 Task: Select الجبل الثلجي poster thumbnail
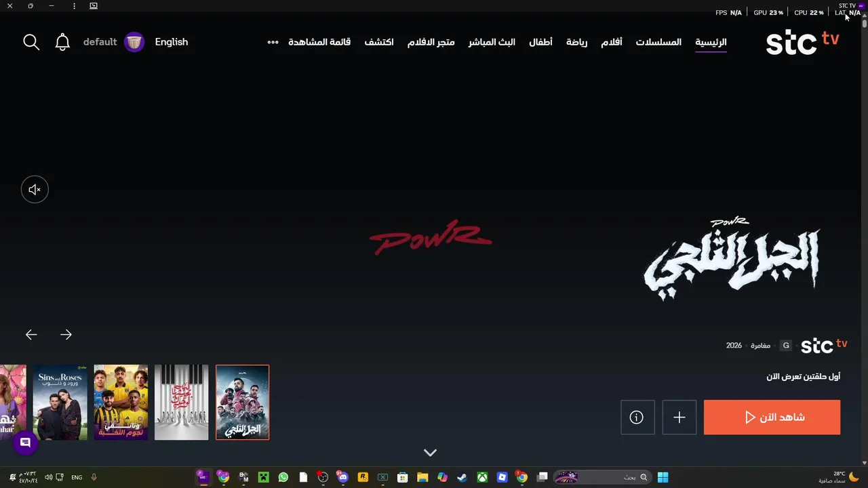(242, 403)
